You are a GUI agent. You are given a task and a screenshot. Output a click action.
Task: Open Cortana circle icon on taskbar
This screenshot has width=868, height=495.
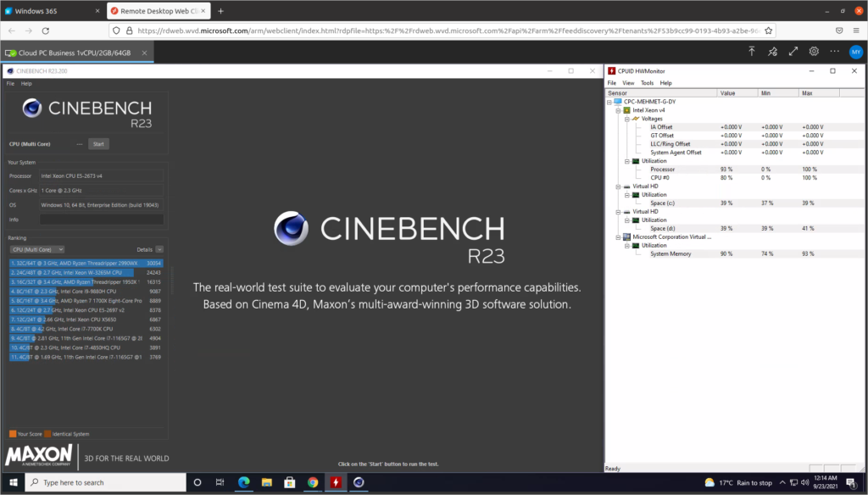pos(197,483)
